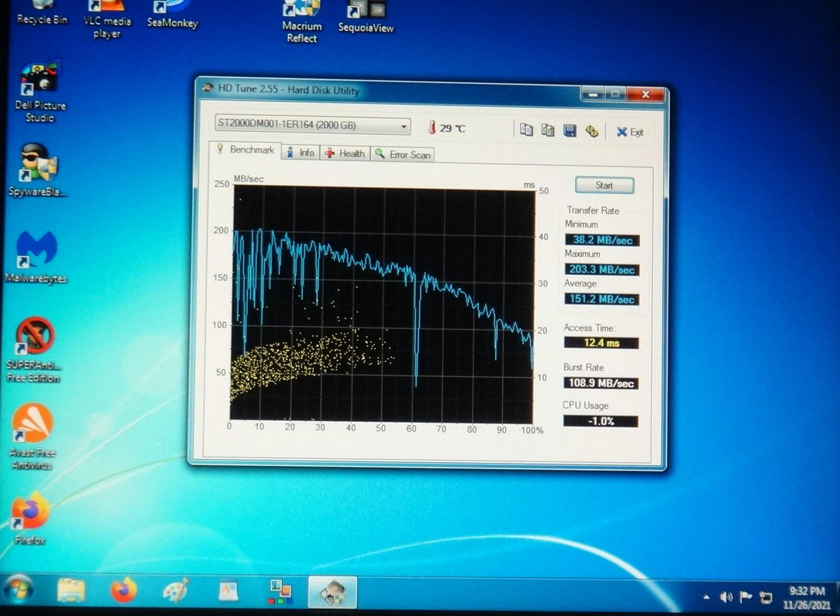Open the Action Center flag icon

(x=745, y=598)
